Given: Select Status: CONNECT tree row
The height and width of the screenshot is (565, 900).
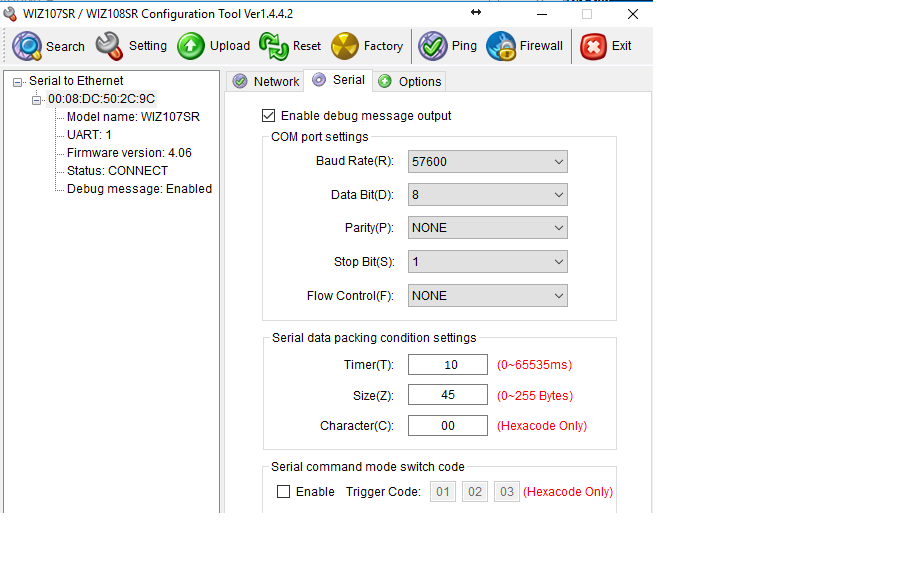Looking at the screenshot, I should (x=117, y=171).
